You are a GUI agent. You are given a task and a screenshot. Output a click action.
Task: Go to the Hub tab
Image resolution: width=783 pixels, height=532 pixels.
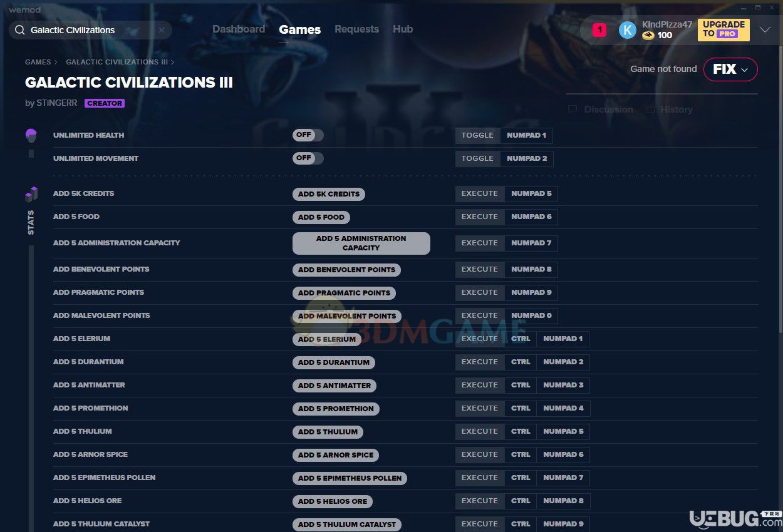[x=403, y=29]
